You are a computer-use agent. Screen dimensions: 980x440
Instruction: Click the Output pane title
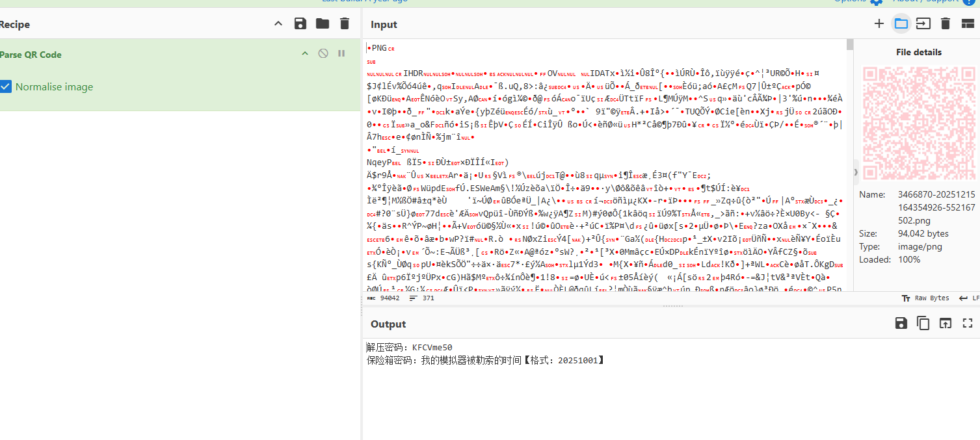point(388,324)
